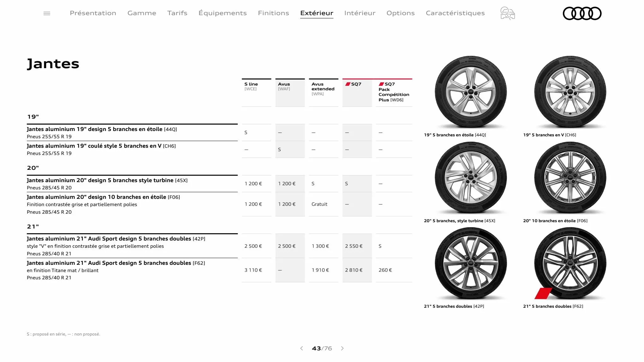Click the '3 110 €' price cell
Screen dimensions: 644x362
tap(256, 270)
